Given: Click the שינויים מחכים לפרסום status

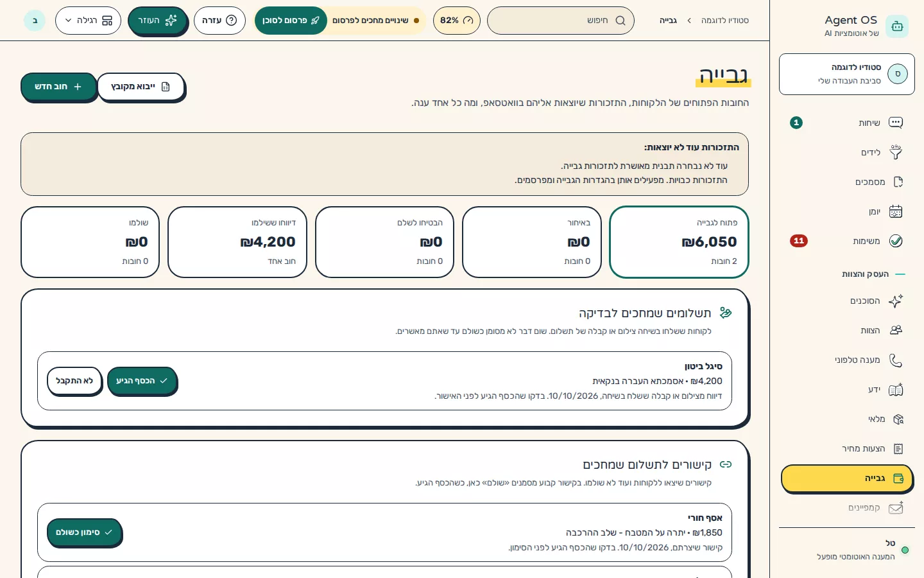Looking at the screenshot, I should click(x=376, y=21).
